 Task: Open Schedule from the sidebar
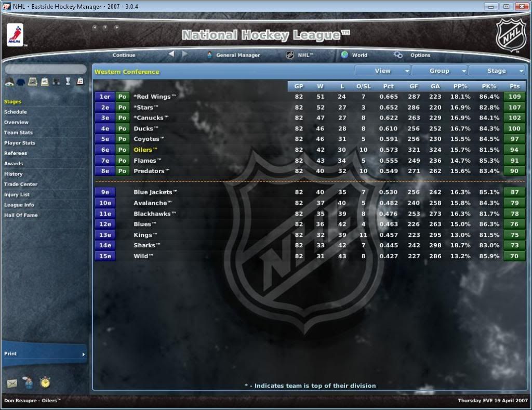pos(15,112)
